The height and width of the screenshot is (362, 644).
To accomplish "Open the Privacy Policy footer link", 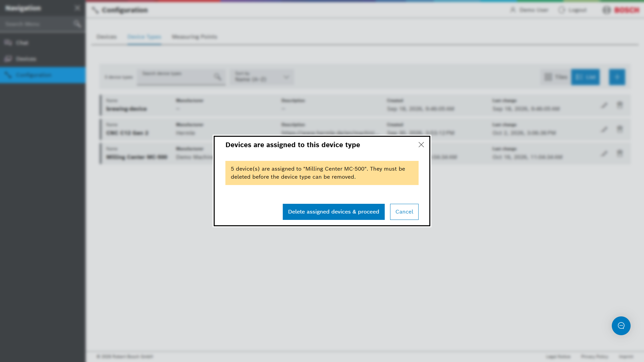I will tap(594, 357).
